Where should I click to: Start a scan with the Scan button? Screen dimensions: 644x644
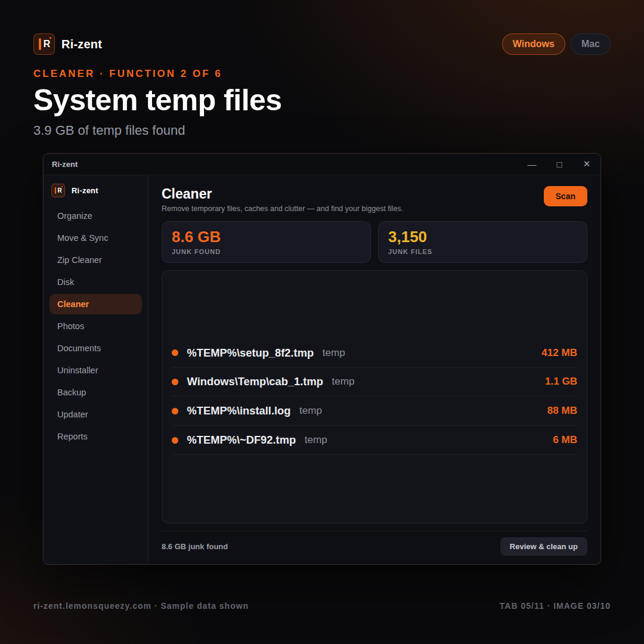(565, 196)
